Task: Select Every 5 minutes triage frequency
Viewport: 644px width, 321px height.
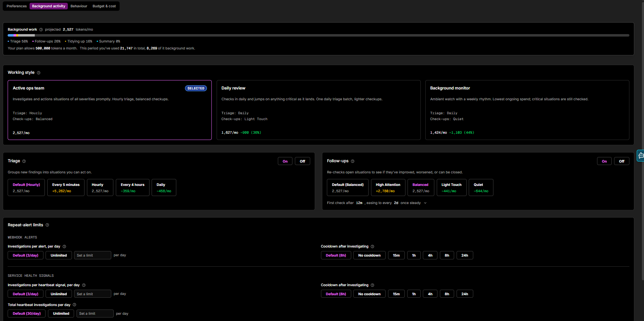Action: [x=66, y=188]
